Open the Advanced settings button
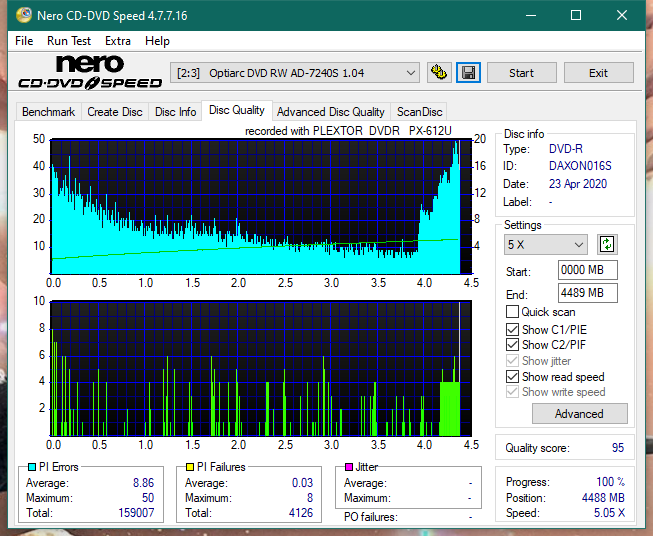Screen dimensions: 653x536 579,414
